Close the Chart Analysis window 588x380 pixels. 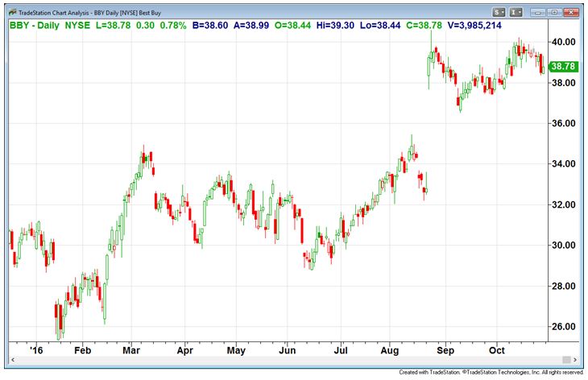coord(570,12)
